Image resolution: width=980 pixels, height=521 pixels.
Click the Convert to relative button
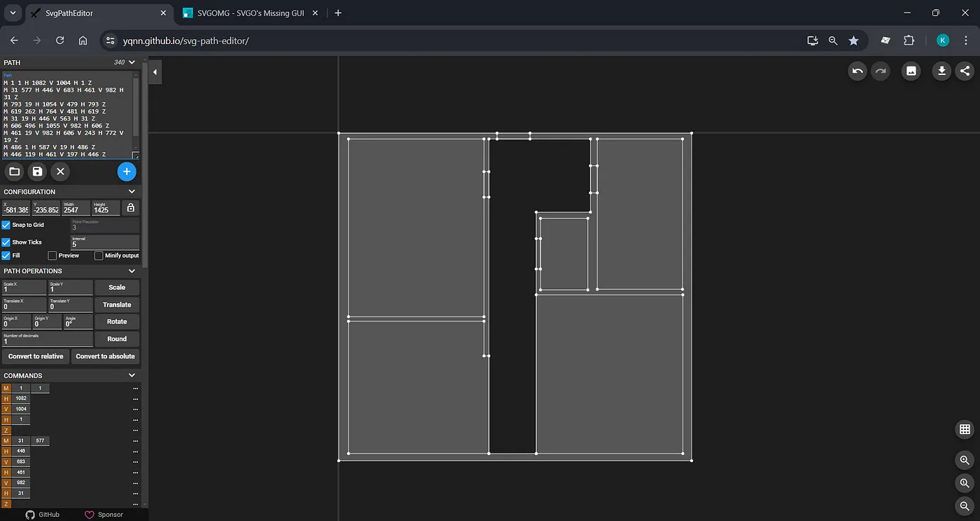coord(36,356)
